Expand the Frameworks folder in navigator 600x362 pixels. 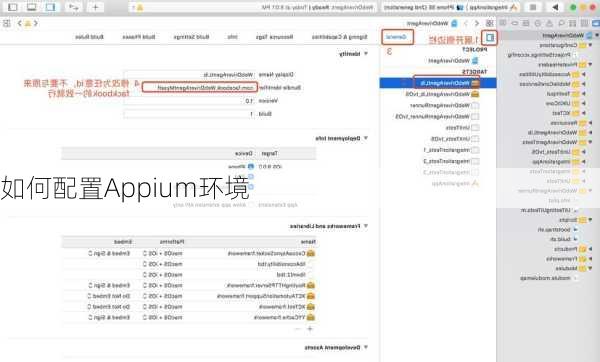pos(590,259)
